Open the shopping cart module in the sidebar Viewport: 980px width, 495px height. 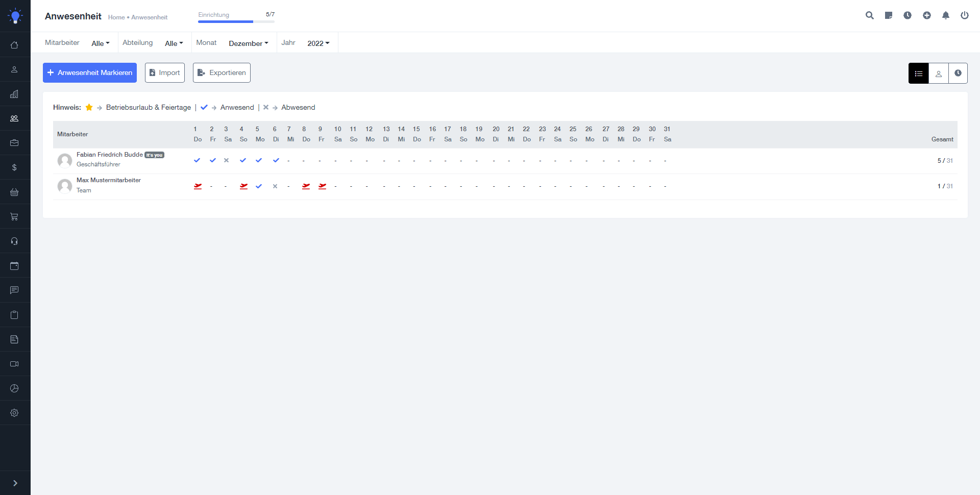tap(15, 216)
